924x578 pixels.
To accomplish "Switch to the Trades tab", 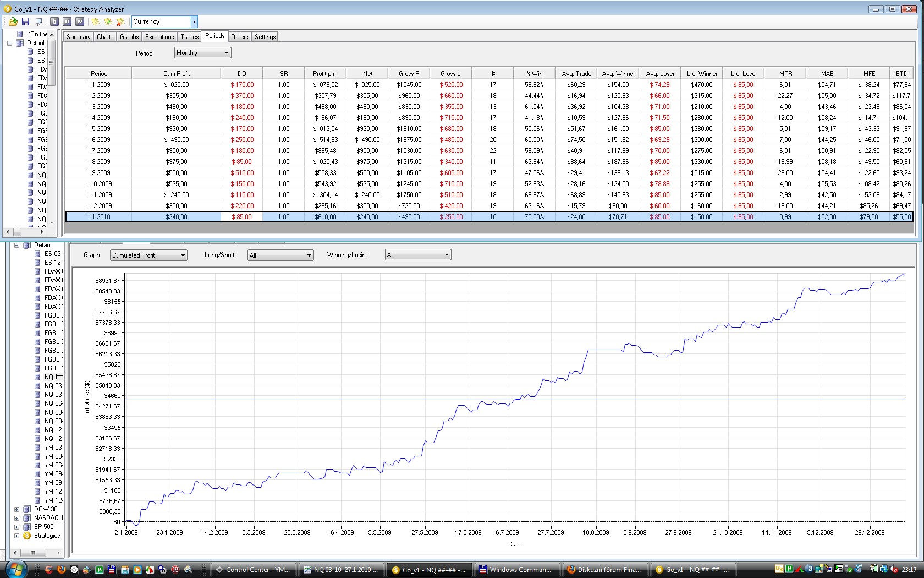I will pos(189,37).
